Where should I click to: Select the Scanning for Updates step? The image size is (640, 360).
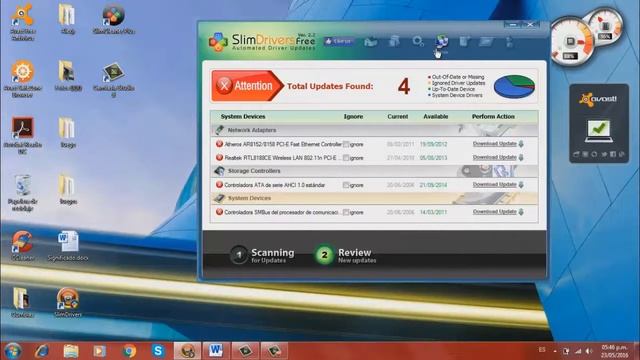tap(262, 255)
